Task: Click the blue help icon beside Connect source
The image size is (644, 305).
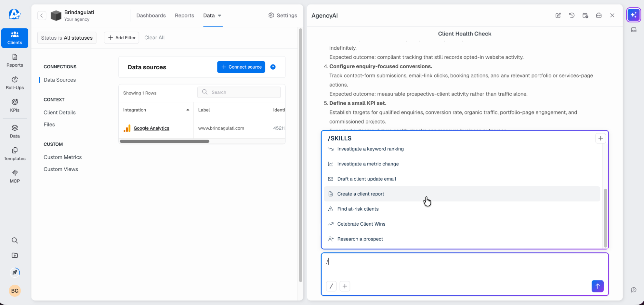Action: [x=273, y=67]
